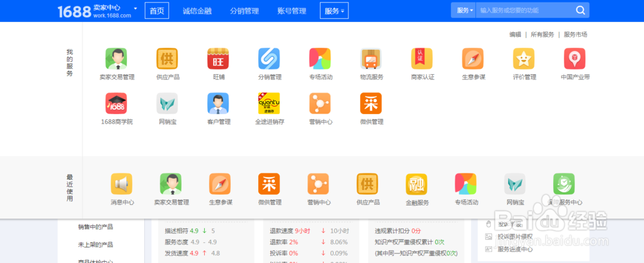This screenshot has width=644, height=263.
Task: Open 金融服务 icon in 最近使用
Action: [417, 184]
